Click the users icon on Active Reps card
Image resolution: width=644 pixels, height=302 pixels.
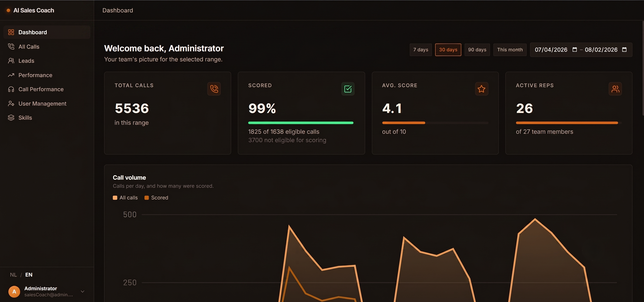click(x=615, y=89)
